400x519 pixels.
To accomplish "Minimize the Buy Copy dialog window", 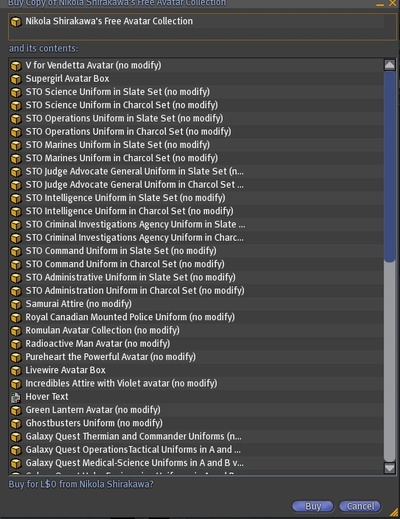I will coord(380,4).
